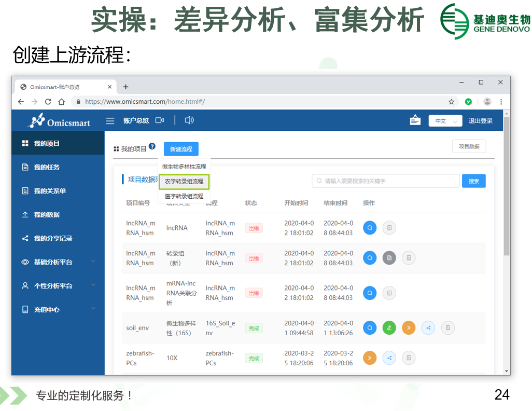Expand 个性分析平台 sidebar section
532x411 pixels.
click(58, 285)
